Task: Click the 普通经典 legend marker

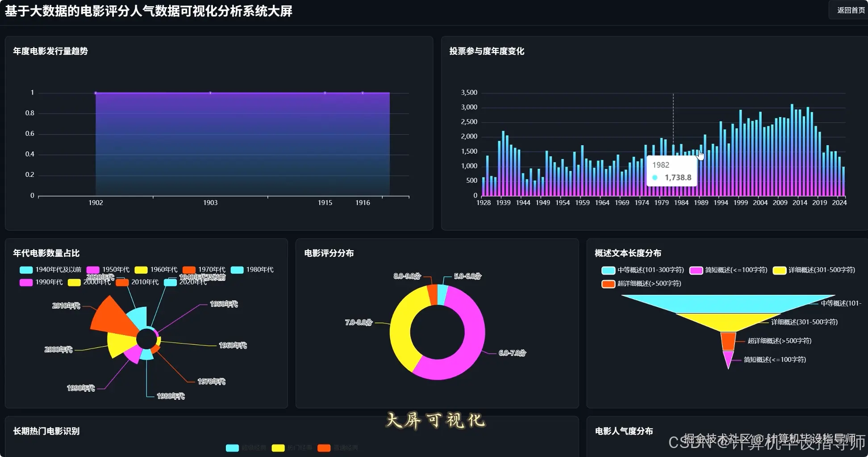Action: (x=324, y=448)
